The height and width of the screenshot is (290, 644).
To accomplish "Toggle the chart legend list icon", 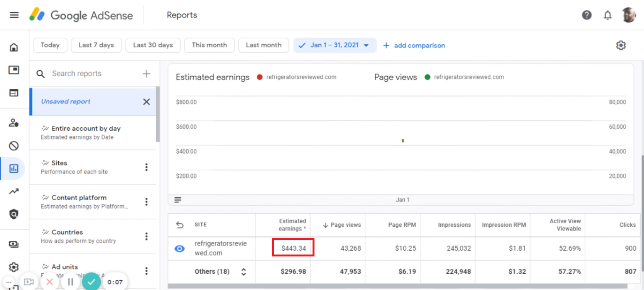I will pyautogui.click(x=178, y=200).
